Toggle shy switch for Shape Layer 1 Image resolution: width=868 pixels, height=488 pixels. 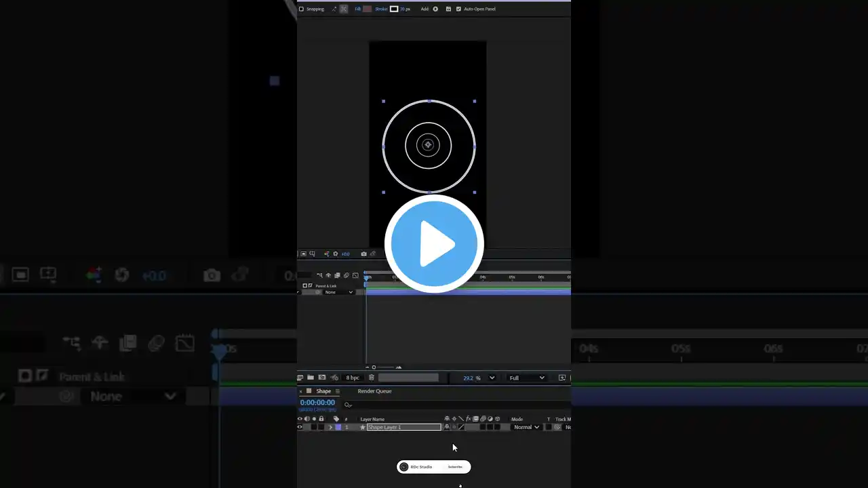click(x=447, y=427)
